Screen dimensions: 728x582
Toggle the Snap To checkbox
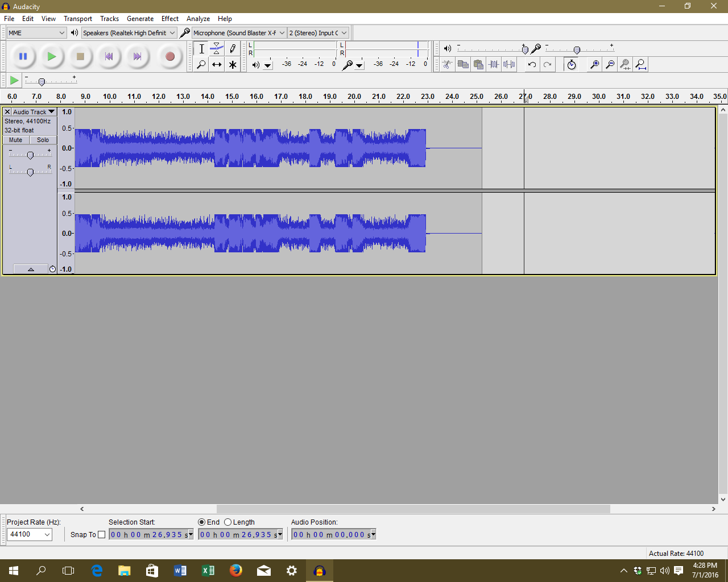(x=102, y=534)
